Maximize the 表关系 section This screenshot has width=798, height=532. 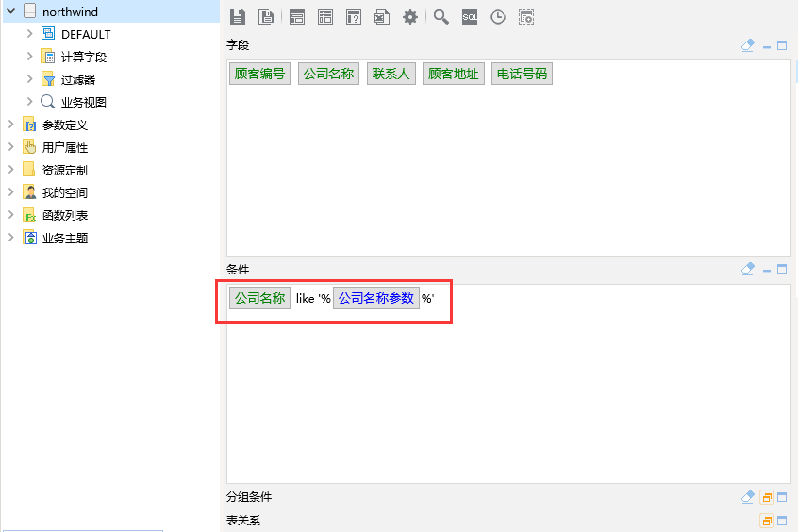pyautogui.click(x=782, y=521)
